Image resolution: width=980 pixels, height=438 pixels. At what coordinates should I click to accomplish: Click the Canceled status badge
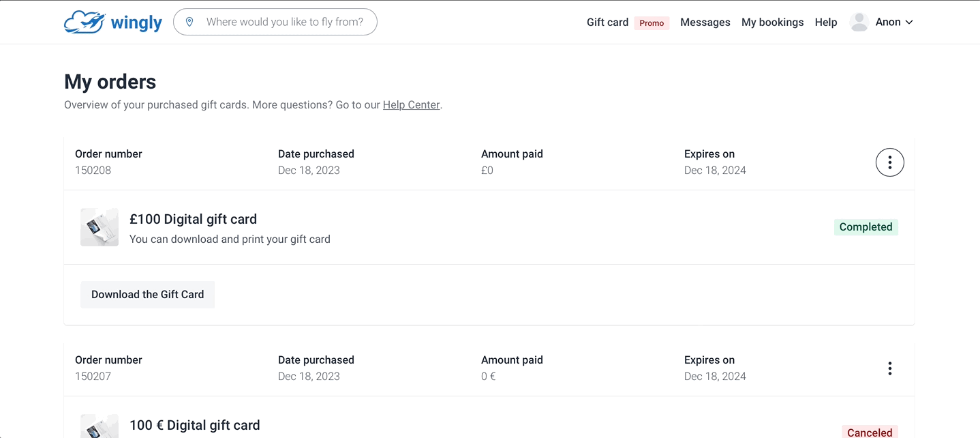[x=869, y=433]
